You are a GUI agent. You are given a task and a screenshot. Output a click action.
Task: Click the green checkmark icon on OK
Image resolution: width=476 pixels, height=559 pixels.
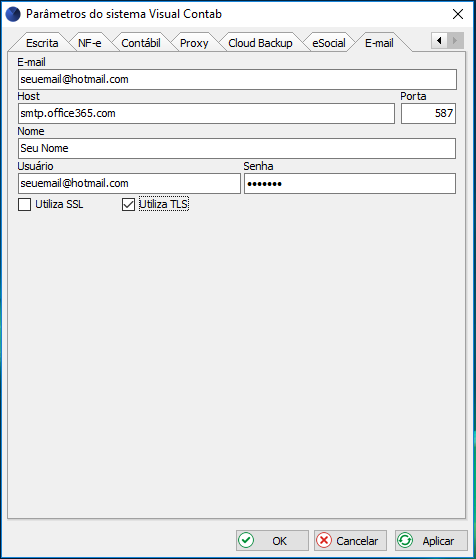click(246, 540)
